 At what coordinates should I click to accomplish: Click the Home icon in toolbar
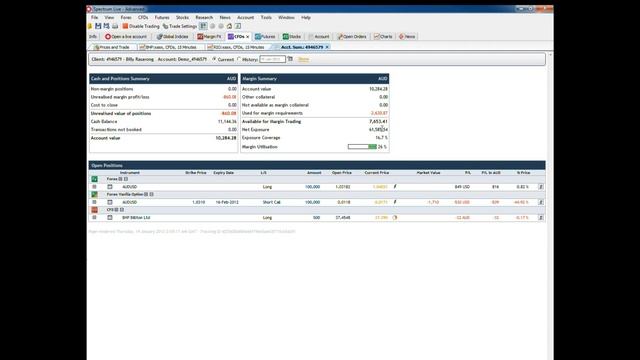point(229,26)
